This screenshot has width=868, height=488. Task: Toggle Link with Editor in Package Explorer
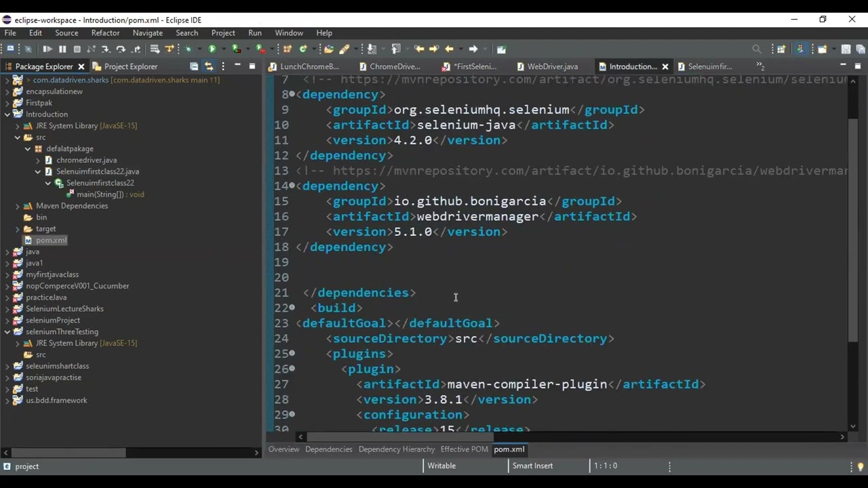[209, 66]
